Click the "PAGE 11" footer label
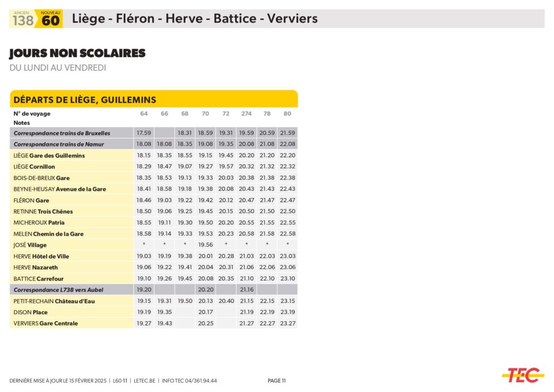 pyautogui.click(x=276, y=381)
